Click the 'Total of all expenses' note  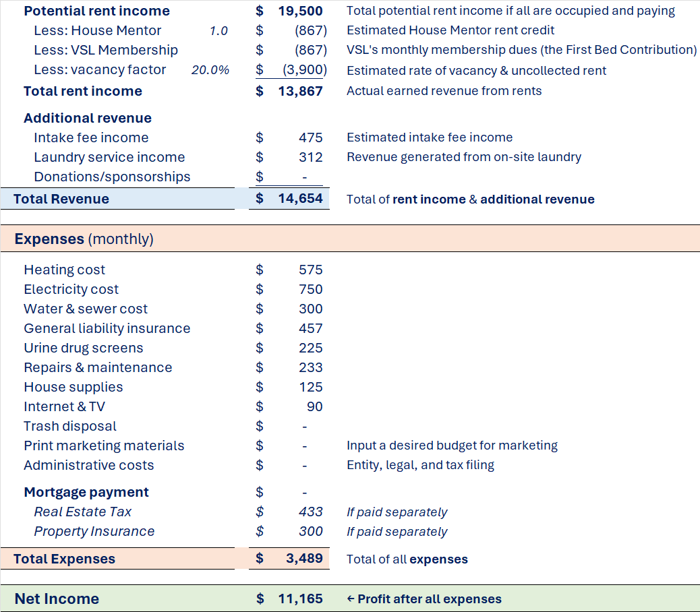407,559
